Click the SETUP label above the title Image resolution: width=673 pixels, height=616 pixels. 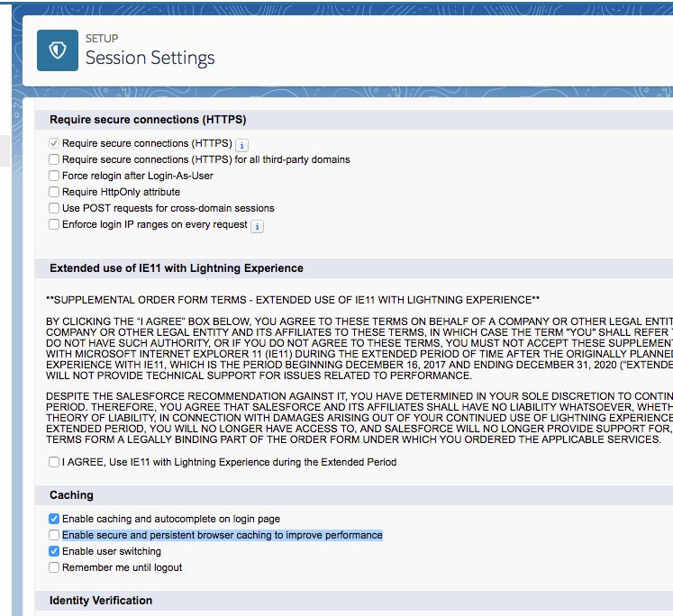click(102, 38)
